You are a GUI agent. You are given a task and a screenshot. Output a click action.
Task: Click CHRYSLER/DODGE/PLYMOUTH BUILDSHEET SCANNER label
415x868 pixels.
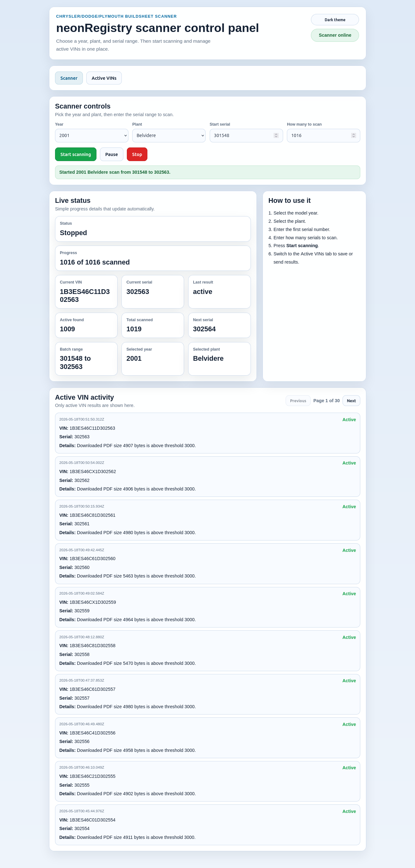pyautogui.click(x=116, y=16)
